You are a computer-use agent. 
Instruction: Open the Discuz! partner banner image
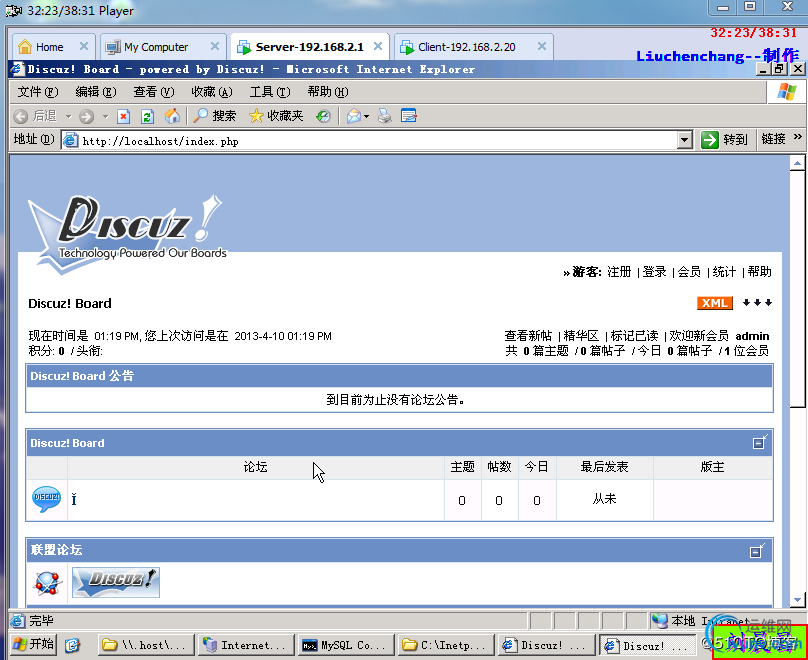click(115, 582)
